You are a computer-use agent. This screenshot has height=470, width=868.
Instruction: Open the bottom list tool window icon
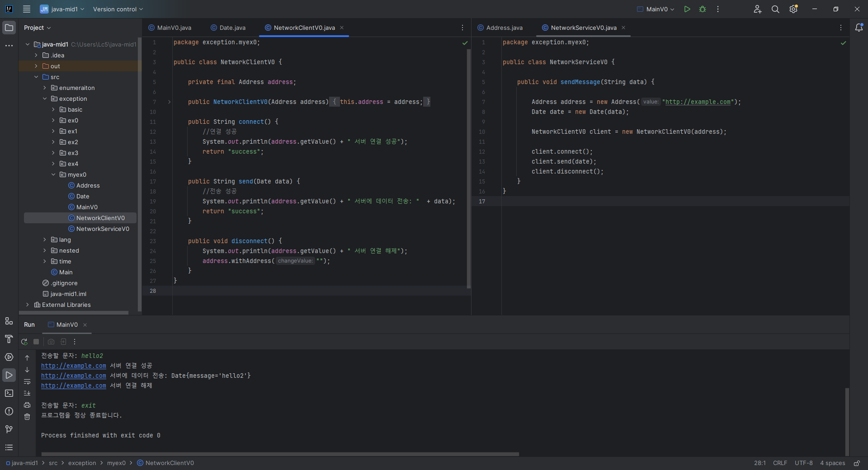tap(9, 447)
